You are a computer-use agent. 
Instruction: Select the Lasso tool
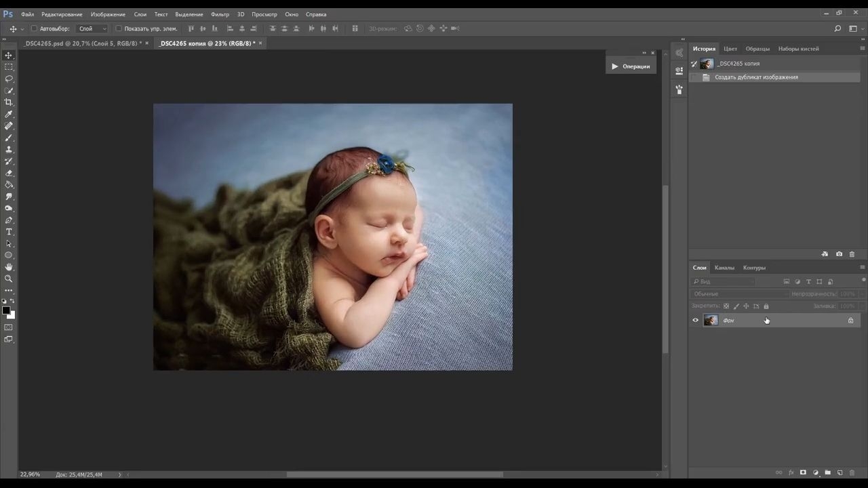pyautogui.click(x=9, y=79)
